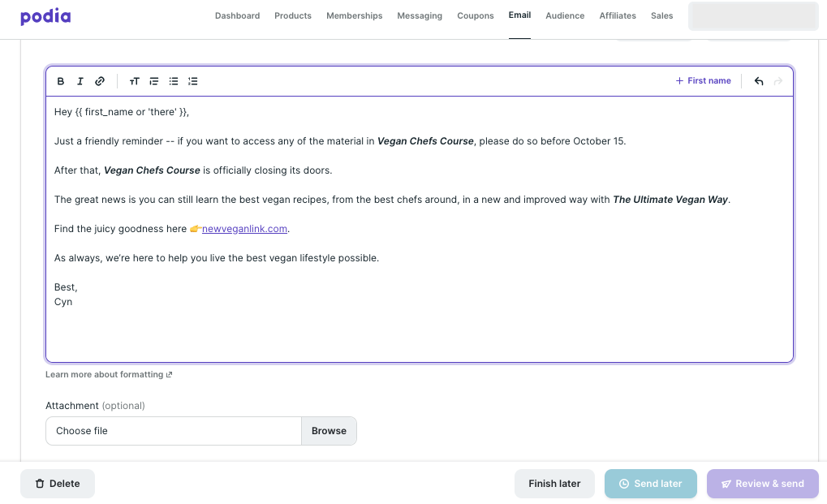
Task: Insert a hyperlink with the link icon
Action: click(100, 81)
